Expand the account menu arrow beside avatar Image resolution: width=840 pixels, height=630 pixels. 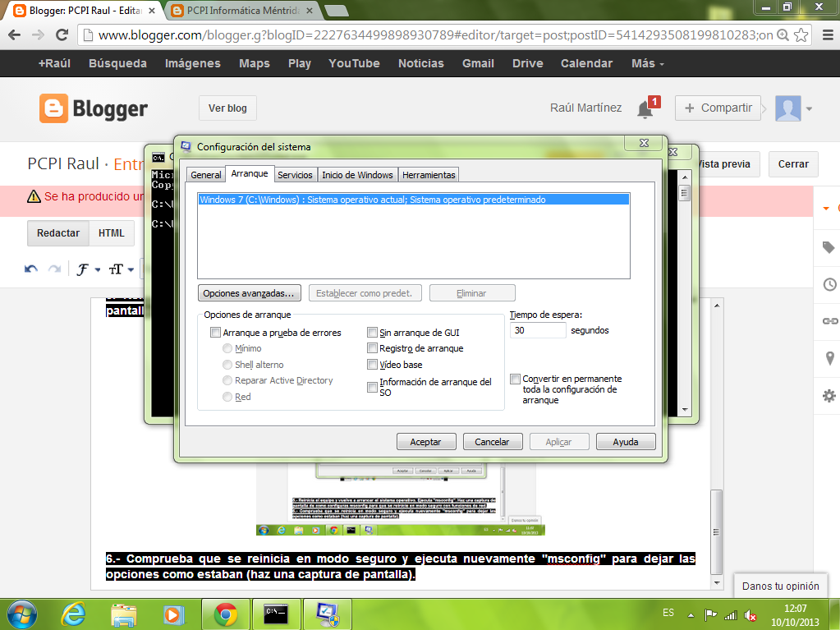[809, 108]
